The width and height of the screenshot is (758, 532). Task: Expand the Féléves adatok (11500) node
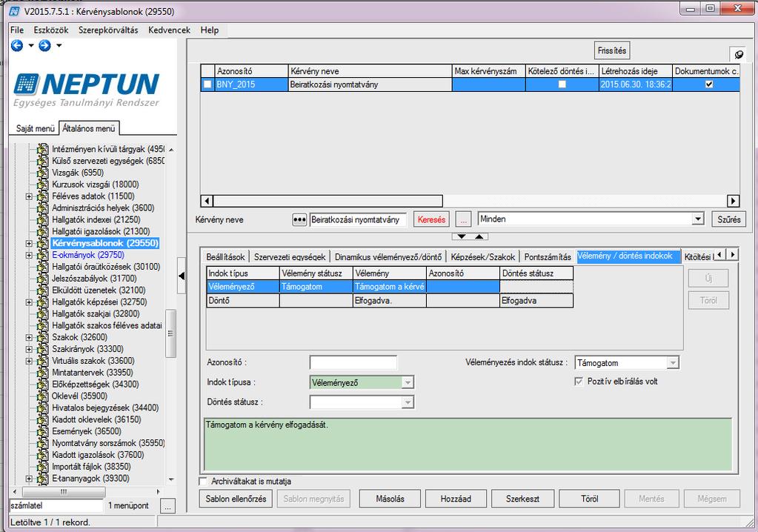point(29,196)
